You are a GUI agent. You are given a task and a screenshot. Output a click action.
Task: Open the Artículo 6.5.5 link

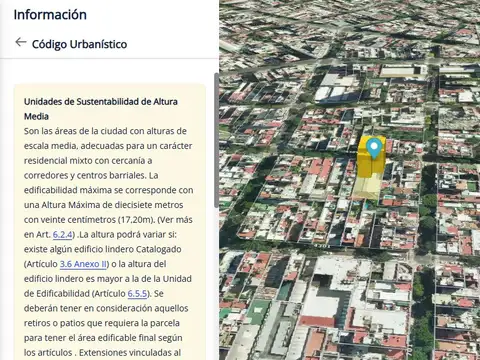[137, 294]
